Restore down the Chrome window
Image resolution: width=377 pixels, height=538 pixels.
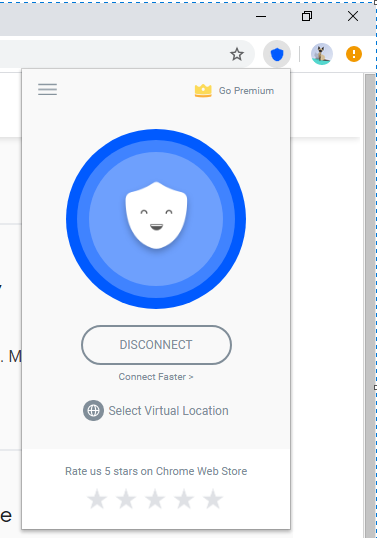click(x=307, y=16)
